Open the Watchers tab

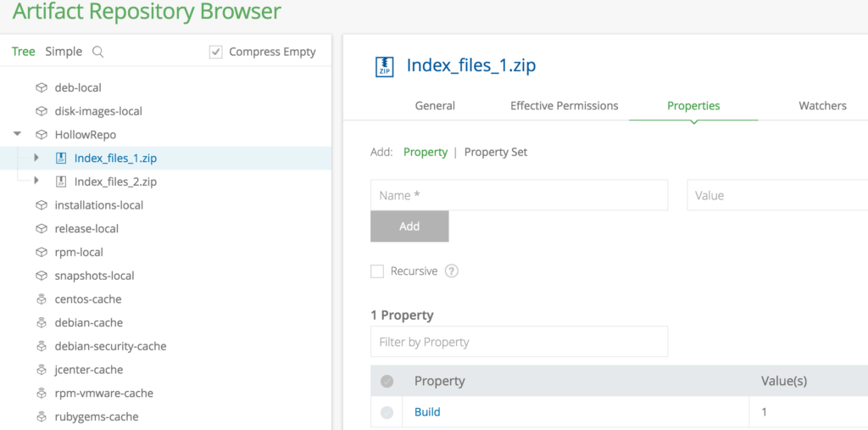tap(822, 106)
